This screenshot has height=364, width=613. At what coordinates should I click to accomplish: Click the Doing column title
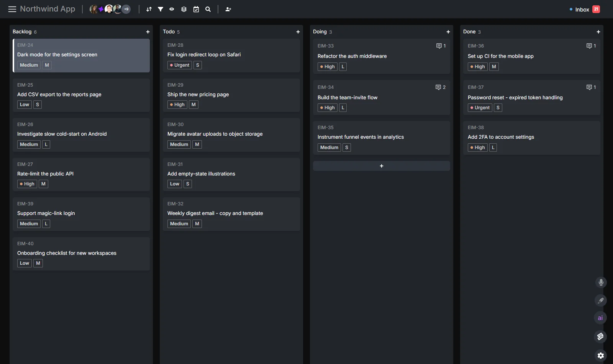tap(320, 32)
